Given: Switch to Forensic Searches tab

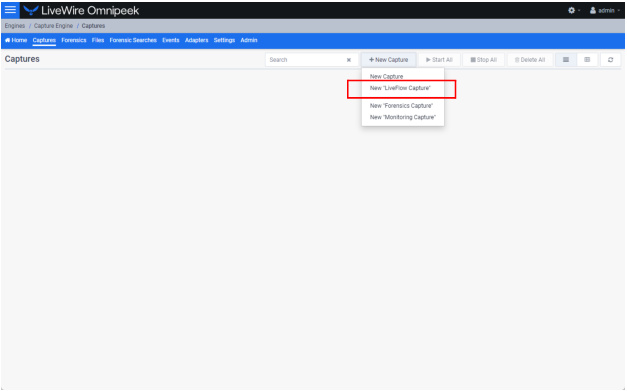Looking at the screenshot, I should (133, 40).
